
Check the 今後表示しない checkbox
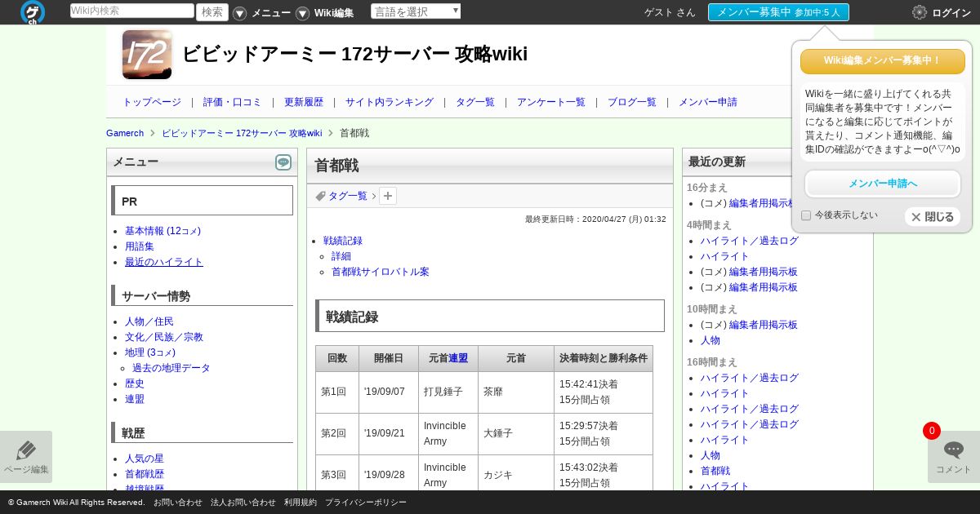(x=806, y=215)
